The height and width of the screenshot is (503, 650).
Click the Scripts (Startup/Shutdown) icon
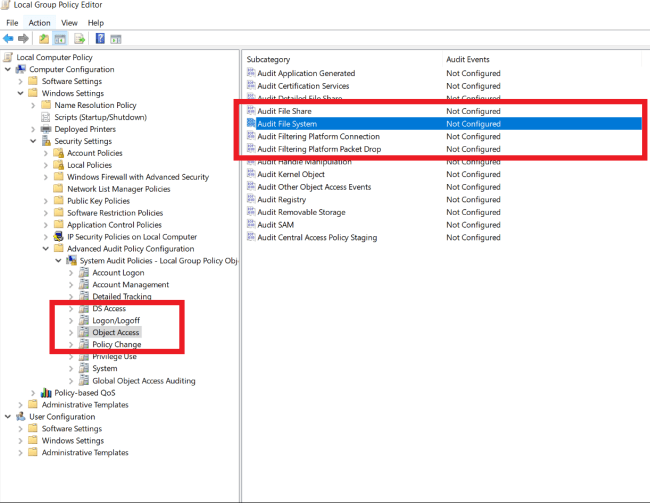pos(46,117)
